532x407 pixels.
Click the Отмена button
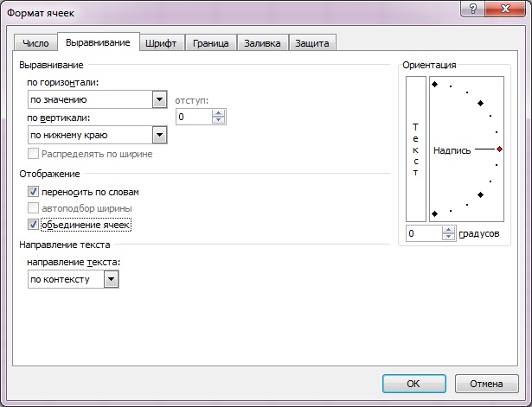click(486, 384)
